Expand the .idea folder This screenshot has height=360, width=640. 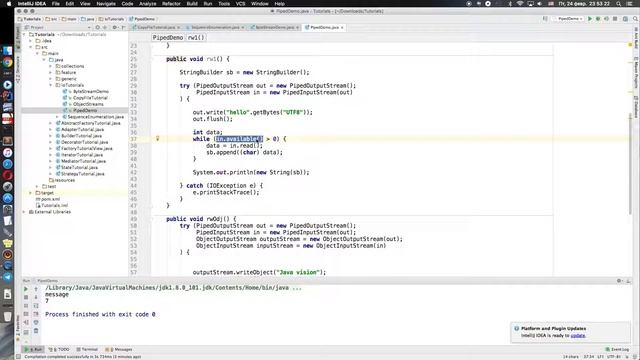pyautogui.click(x=31, y=41)
